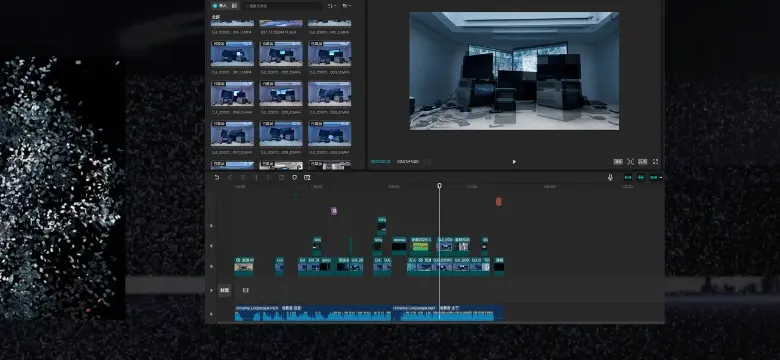This screenshot has height=360, width=780.
Task: Click the total duration readout in the preview
Action: click(407, 162)
